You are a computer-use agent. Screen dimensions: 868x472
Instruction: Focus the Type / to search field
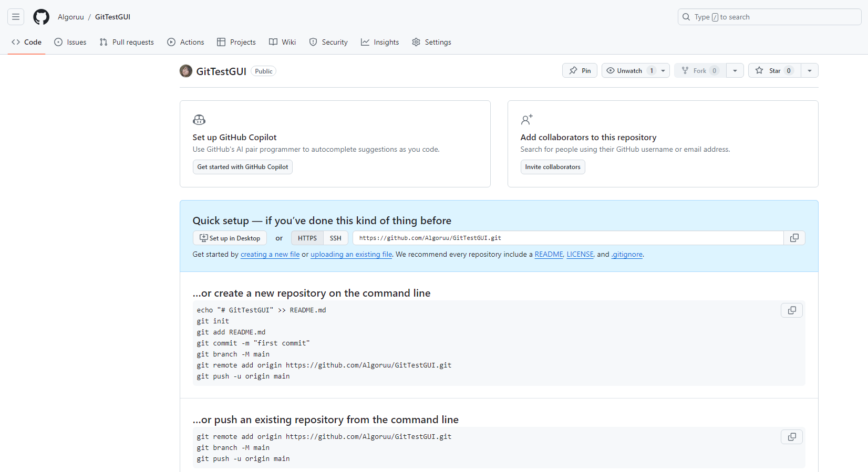(x=770, y=17)
